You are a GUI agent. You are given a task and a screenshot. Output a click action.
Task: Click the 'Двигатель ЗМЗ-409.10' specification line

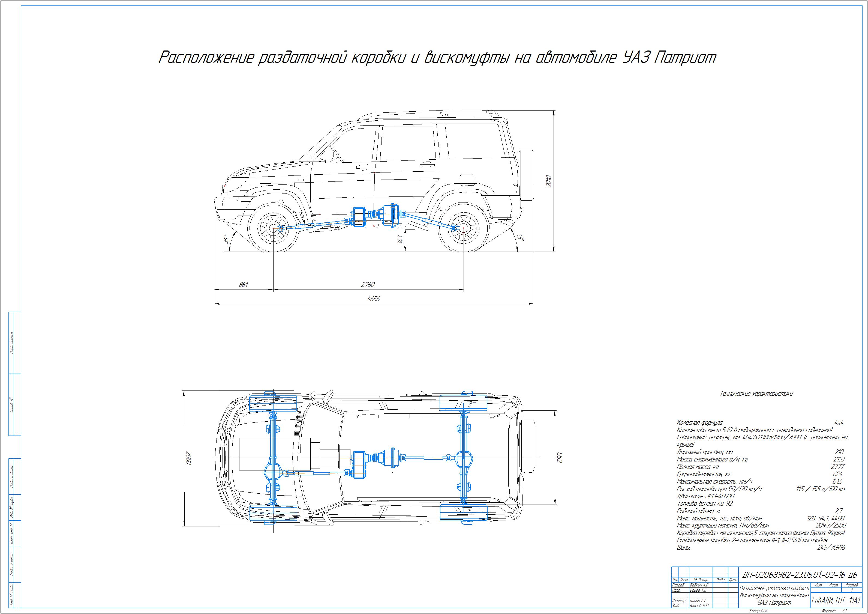point(705,496)
